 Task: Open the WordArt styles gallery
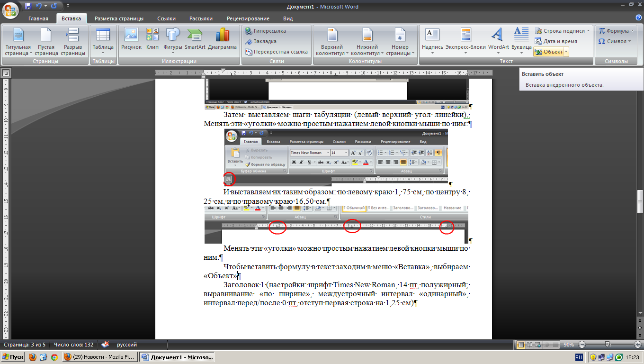[498, 42]
